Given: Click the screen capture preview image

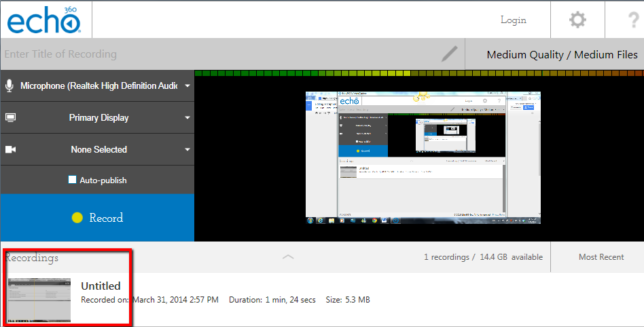Looking at the screenshot, I should 423,157.
